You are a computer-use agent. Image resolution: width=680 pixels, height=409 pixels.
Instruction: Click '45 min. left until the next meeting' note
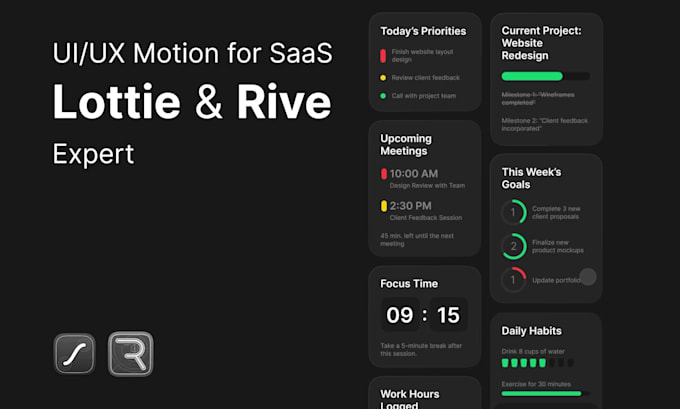[x=417, y=240]
